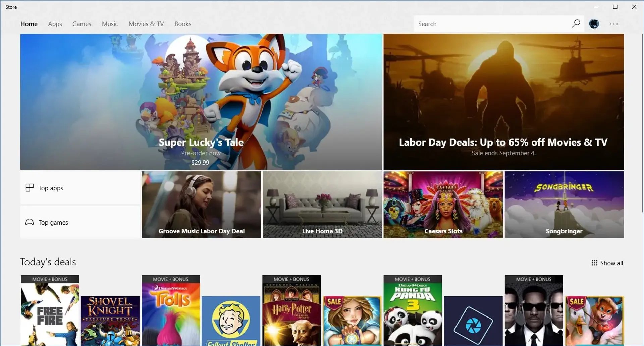This screenshot has width=644, height=346.
Task: Open Top apps list
Action: point(80,188)
